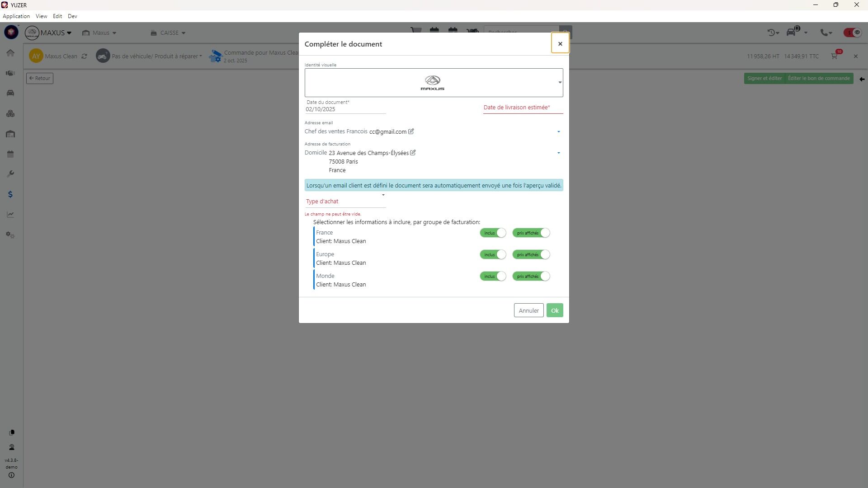
Task: Click the email edit pencil icon
Action: pos(411,131)
